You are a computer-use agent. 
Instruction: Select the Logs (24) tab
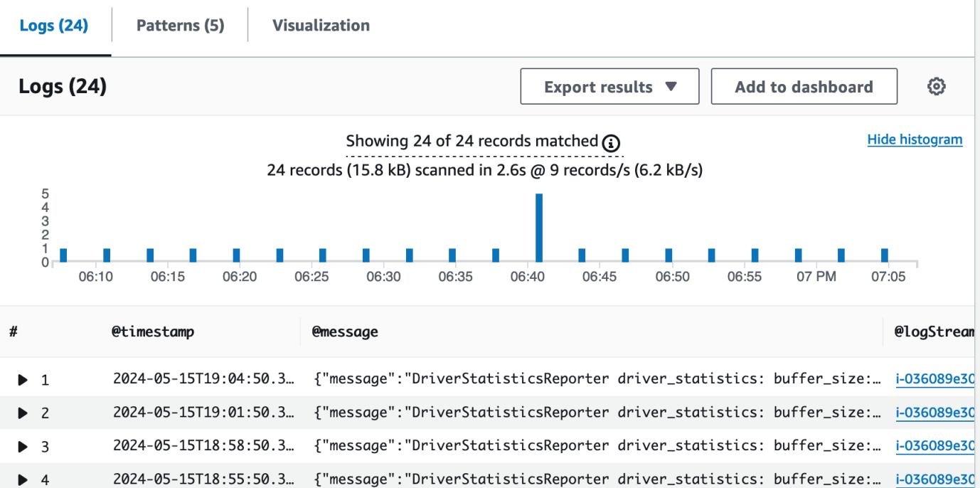(53, 25)
